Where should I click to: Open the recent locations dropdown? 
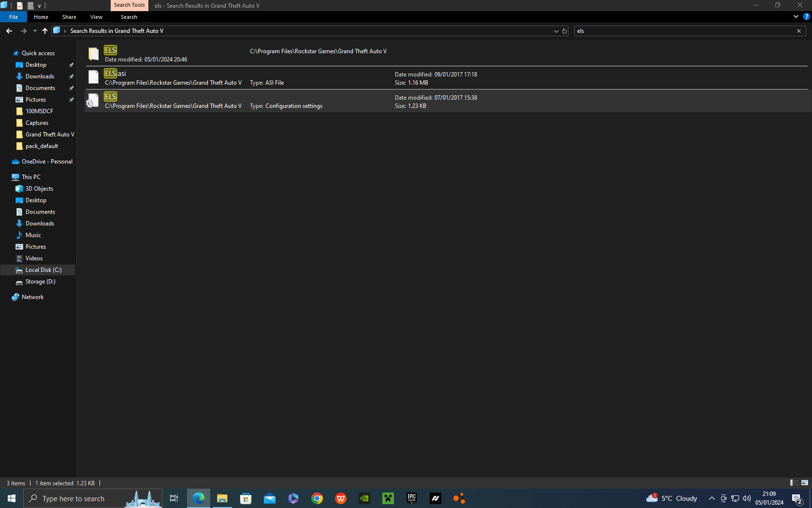tap(35, 31)
